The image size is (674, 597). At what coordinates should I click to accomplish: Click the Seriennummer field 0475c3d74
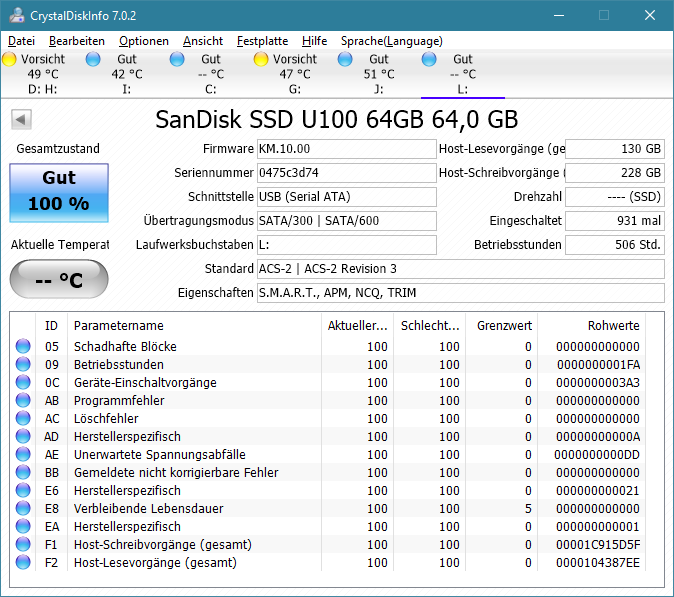(x=347, y=173)
